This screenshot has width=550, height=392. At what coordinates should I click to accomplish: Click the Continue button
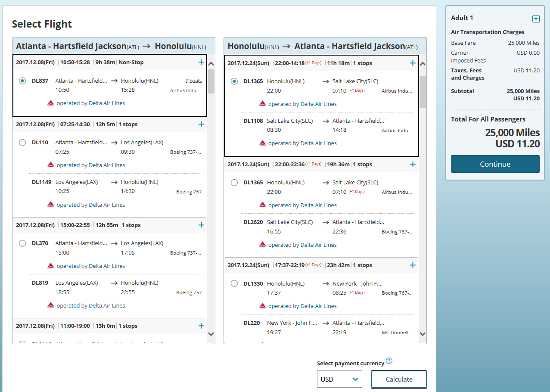click(x=495, y=164)
